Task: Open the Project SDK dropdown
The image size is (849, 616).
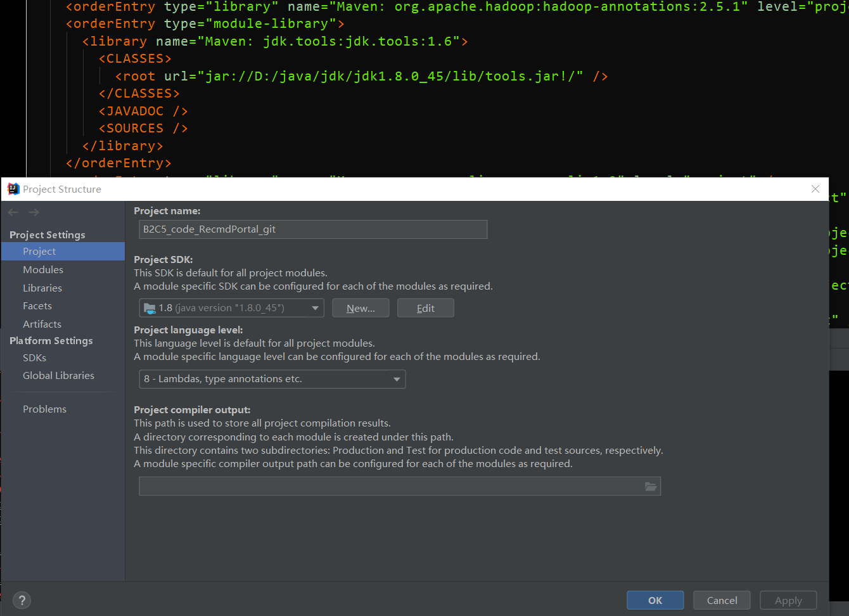Action: 231,308
